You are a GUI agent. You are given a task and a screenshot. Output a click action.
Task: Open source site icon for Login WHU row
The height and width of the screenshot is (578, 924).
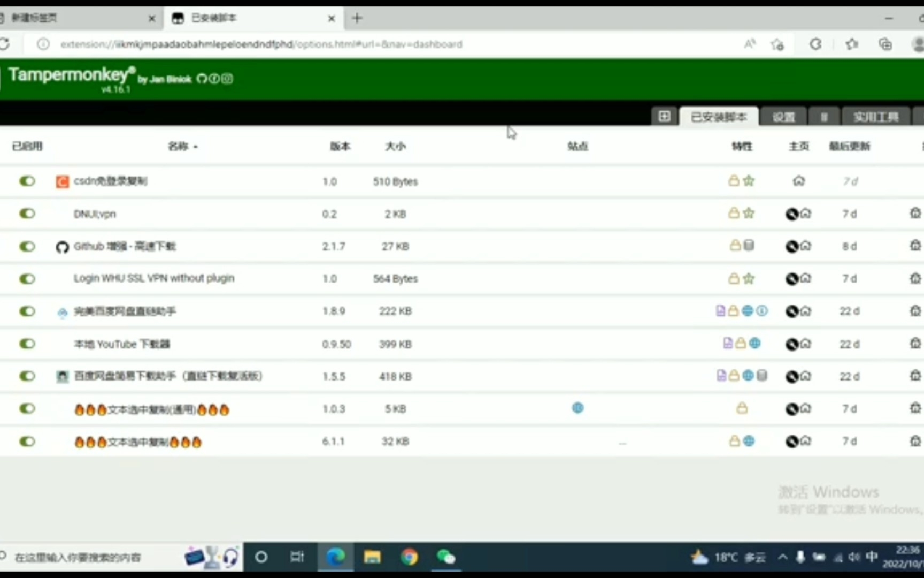(792, 278)
